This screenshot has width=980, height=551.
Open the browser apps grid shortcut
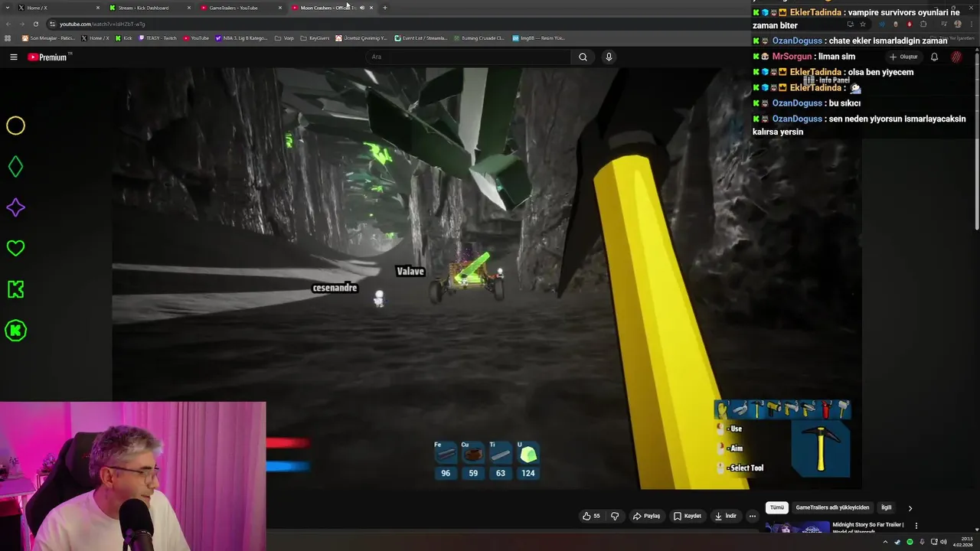[x=8, y=38]
